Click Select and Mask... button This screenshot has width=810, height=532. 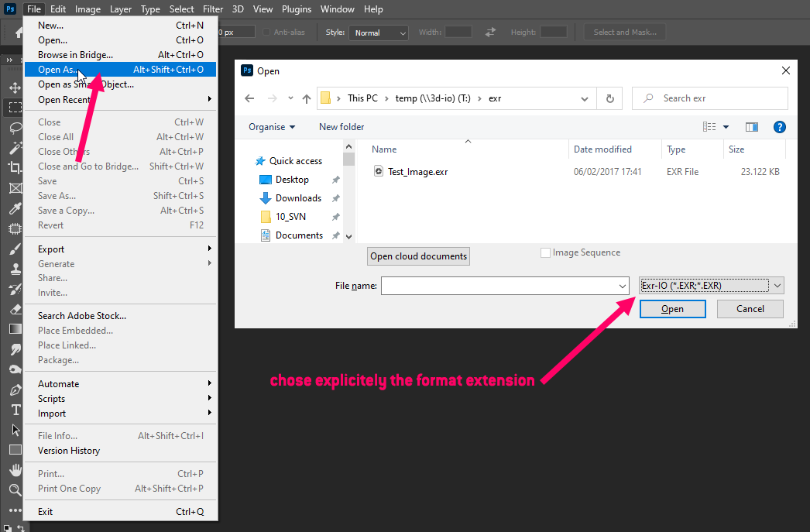(x=625, y=32)
